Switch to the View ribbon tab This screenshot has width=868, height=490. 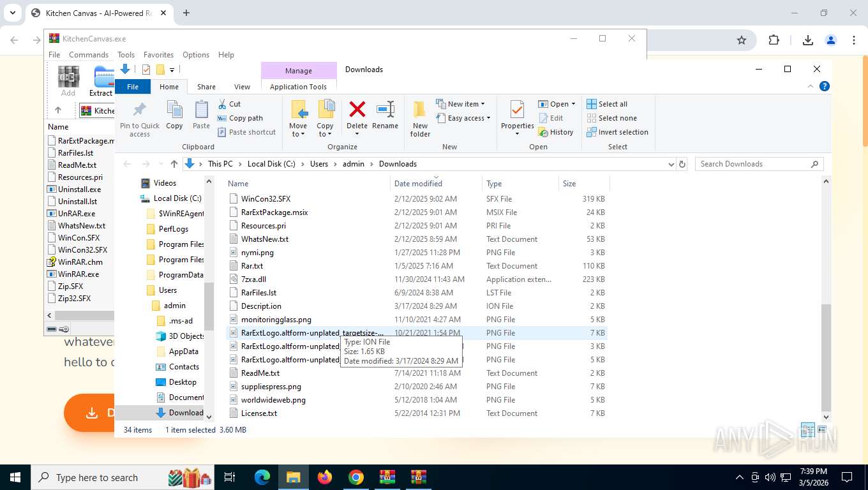click(242, 87)
